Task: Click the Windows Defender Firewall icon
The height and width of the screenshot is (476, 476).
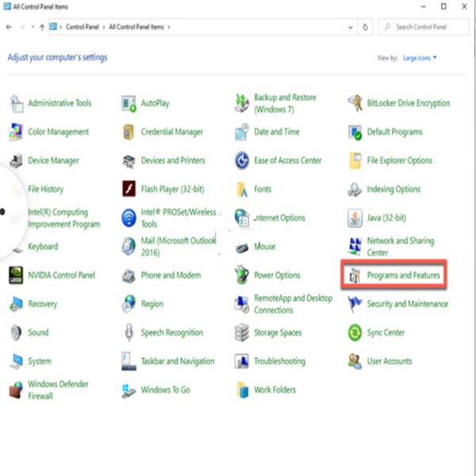Action: pos(16,390)
